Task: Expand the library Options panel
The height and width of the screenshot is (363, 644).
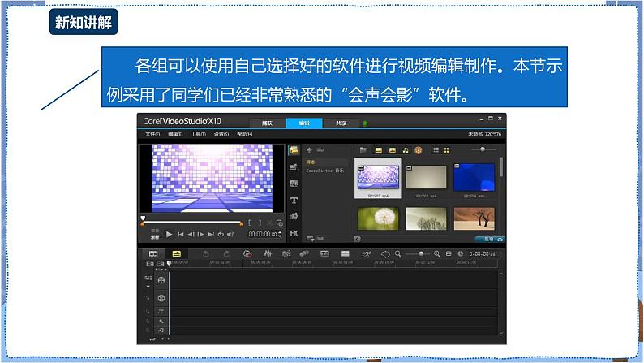Action: tap(490, 240)
